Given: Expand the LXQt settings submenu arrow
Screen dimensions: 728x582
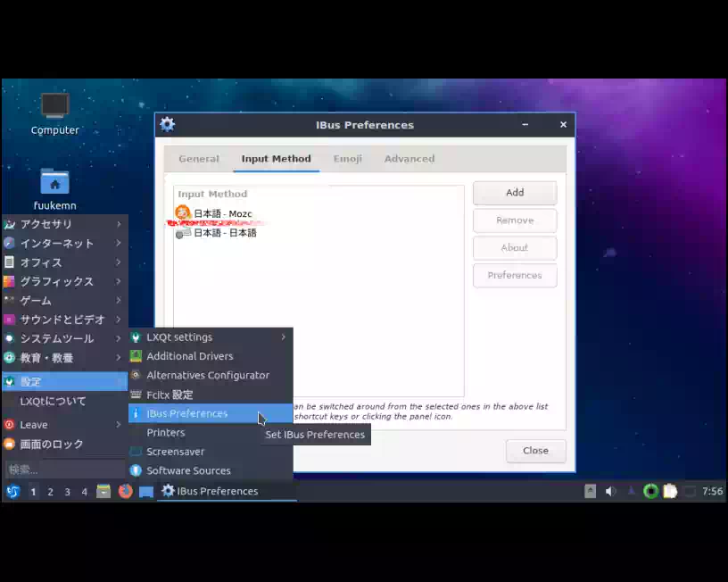Looking at the screenshot, I should coord(283,337).
